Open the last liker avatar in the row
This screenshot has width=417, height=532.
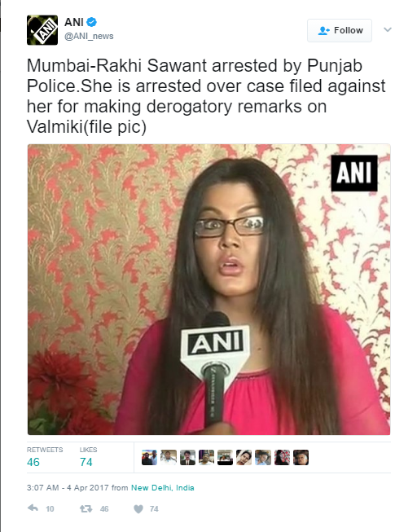[x=301, y=457]
